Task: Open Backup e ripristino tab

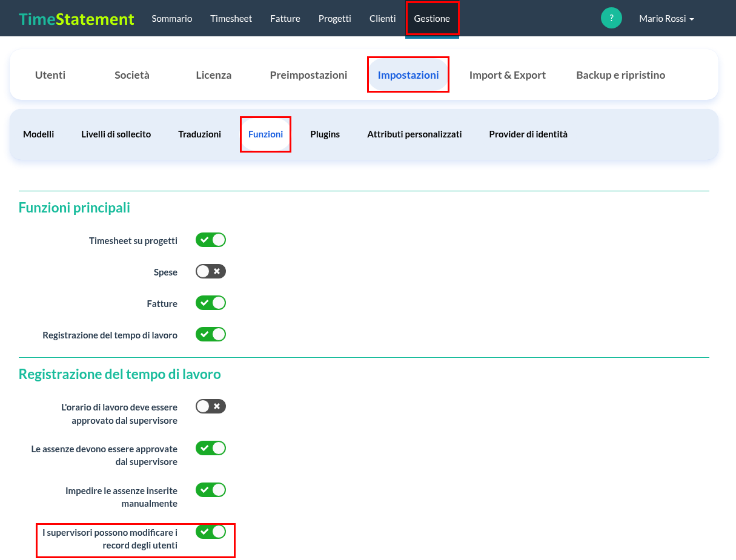Action: click(621, 75)
